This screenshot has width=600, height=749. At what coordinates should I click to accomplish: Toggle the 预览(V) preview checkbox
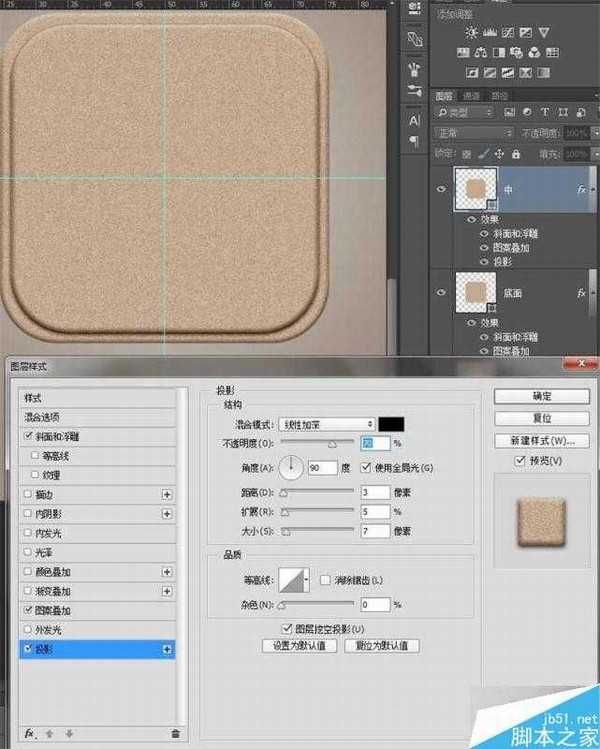pyautogui.click(x=520, y=461)
